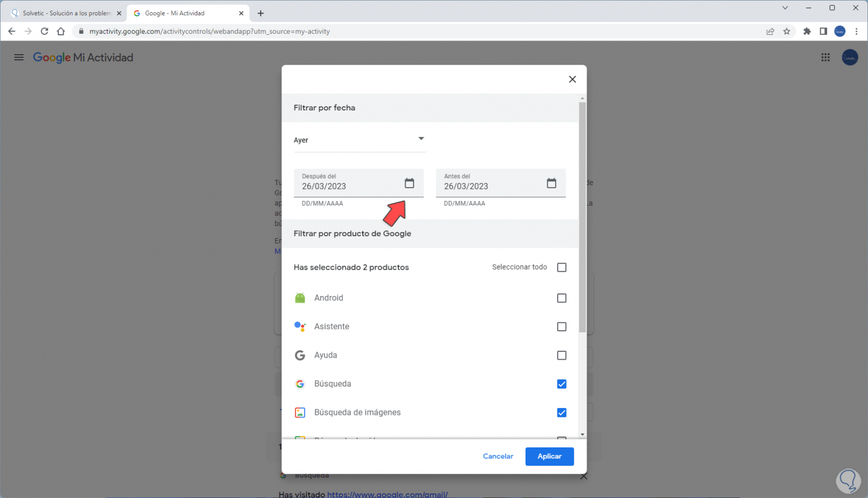Click the dialog scrollbar down arrow
Screen dimensions: 868x498
click(x=582, y=435)
